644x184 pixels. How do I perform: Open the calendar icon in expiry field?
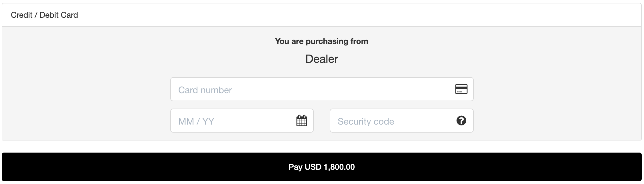pos(301,121)
